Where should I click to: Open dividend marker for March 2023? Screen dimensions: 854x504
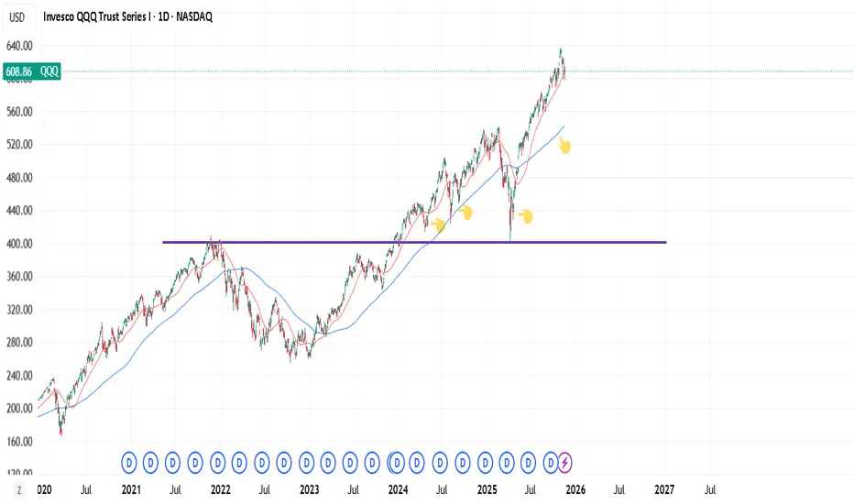(x=328, y=463)
